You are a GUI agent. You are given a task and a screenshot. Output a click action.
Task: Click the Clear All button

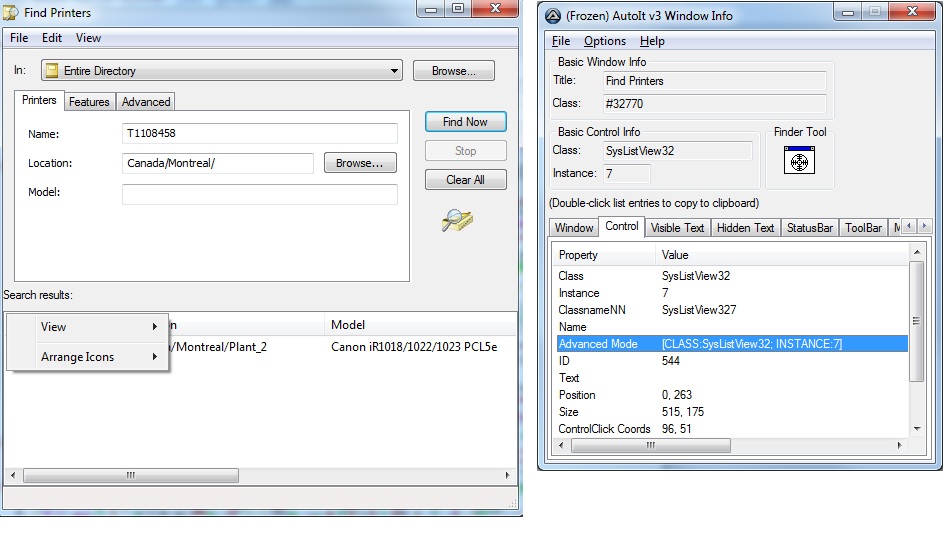[x=465, y=180]
